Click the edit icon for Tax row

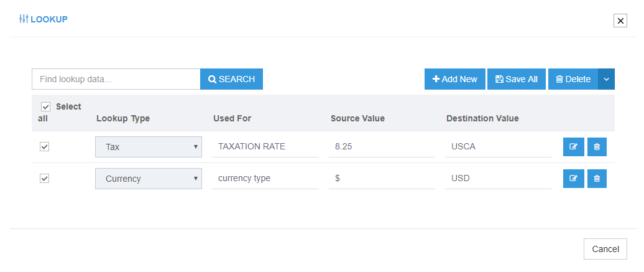[573, 147]
